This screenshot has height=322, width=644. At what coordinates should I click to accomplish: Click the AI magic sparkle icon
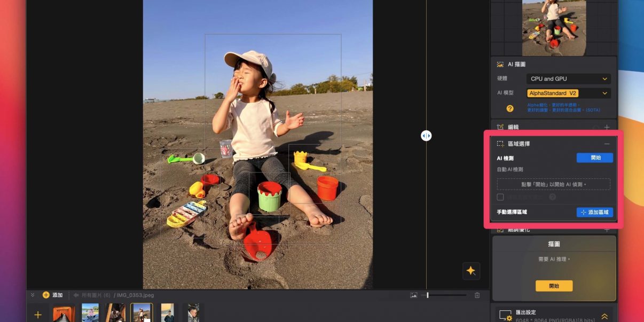point(471,271)
